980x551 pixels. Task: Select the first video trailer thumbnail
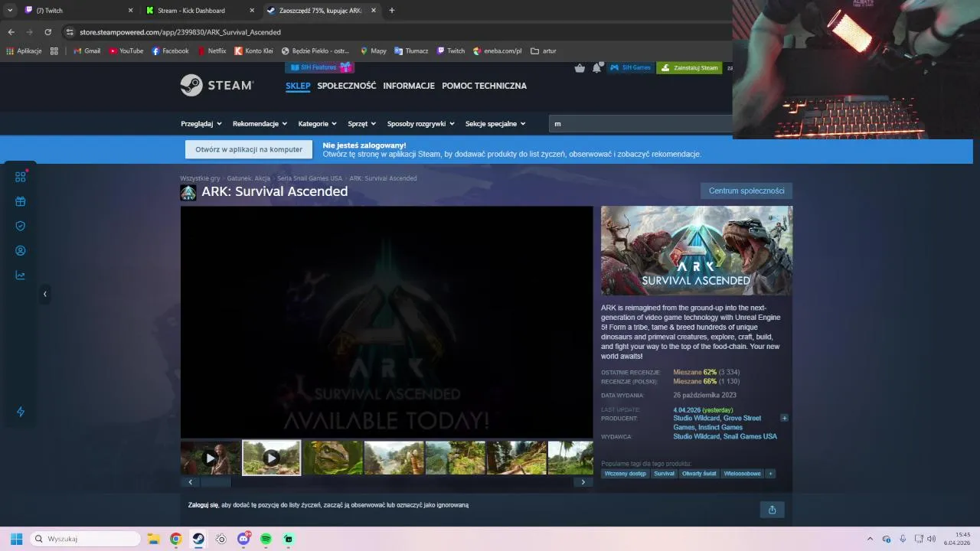(211, 458)
